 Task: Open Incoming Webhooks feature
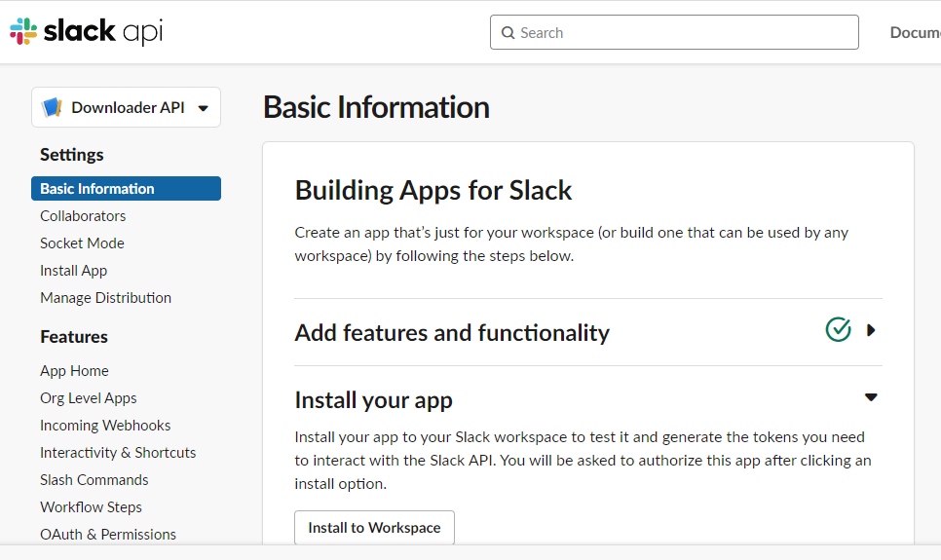105,426
